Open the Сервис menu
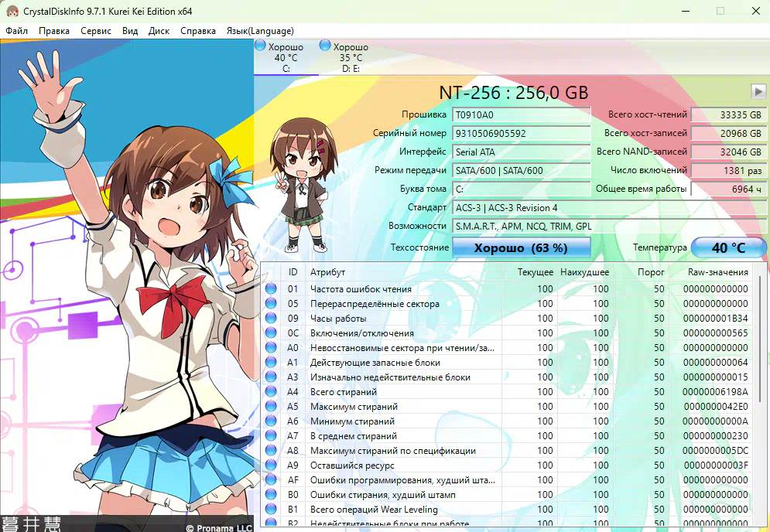 coord(96,31)
